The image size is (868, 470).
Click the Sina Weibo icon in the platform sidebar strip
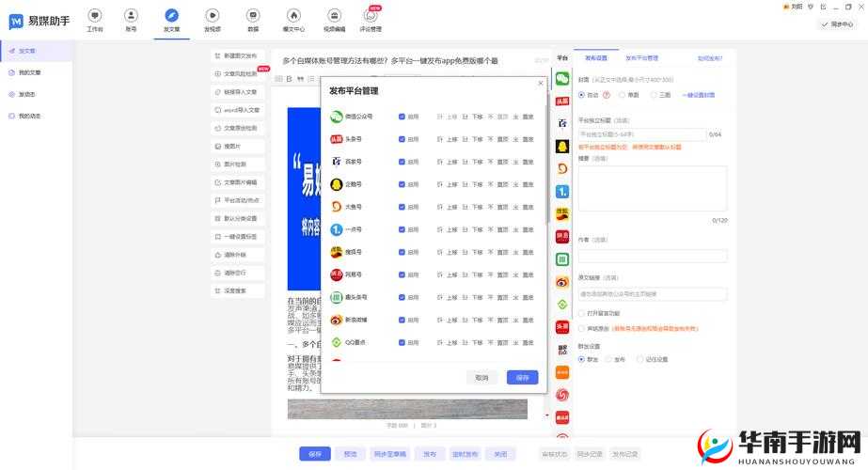(562, 282)
